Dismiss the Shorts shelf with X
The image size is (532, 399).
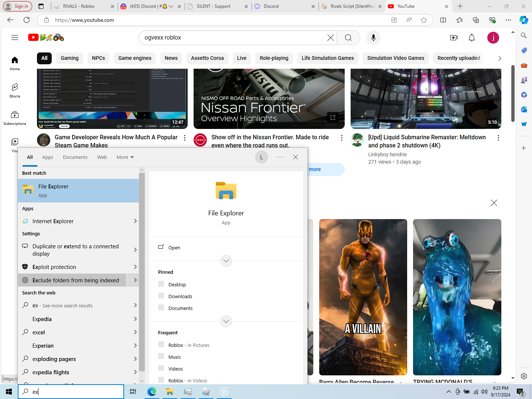pos(494,203)
